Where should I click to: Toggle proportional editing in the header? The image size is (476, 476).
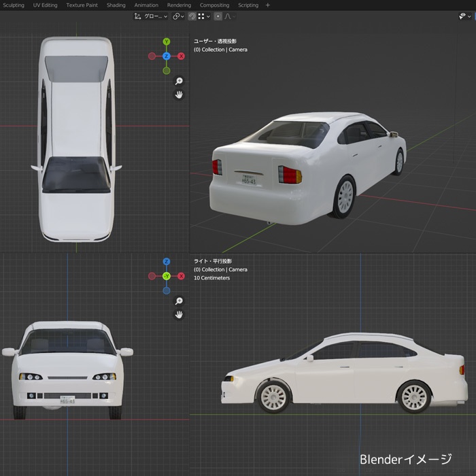[x=218, y=16]
